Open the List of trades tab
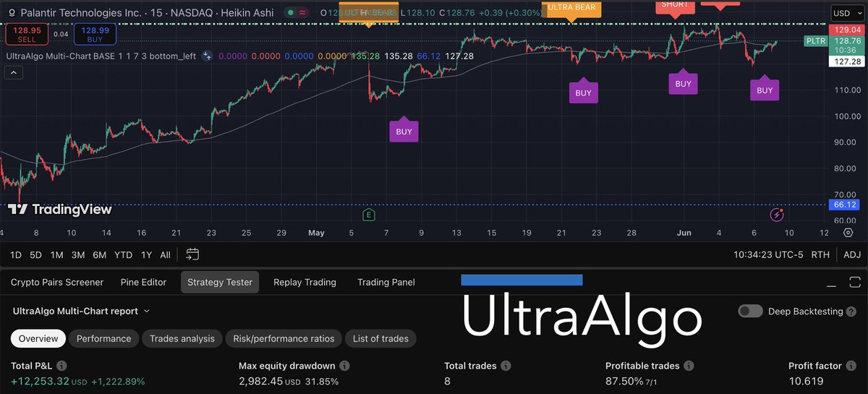 click(x=380, y=338)
